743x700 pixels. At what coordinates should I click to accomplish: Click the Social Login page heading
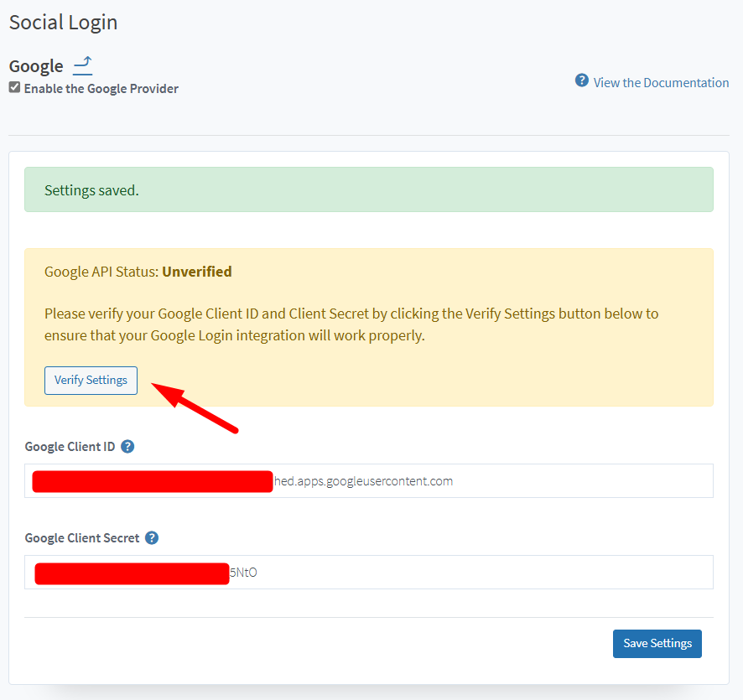63,23
